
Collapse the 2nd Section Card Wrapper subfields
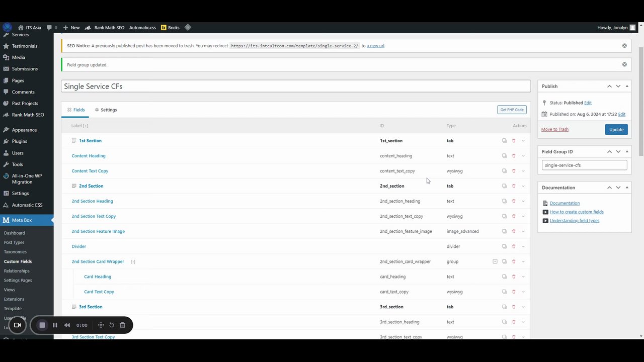tap(133, 261)
